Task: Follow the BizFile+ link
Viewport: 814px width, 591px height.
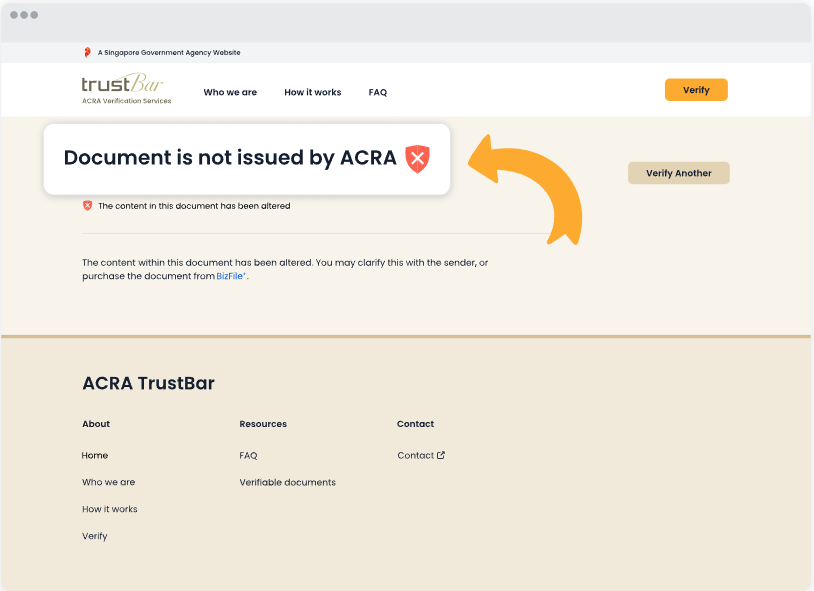Action: [x=231, y=276]
